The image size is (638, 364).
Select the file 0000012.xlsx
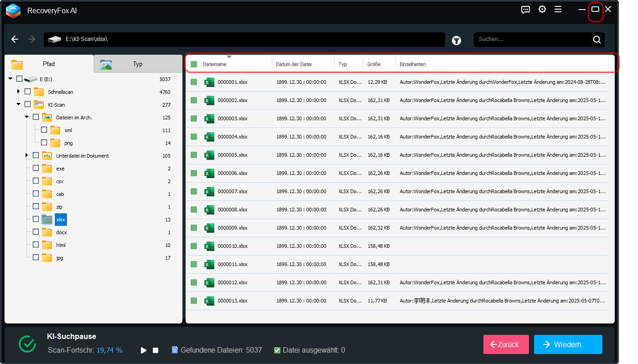tap(232, 282)
